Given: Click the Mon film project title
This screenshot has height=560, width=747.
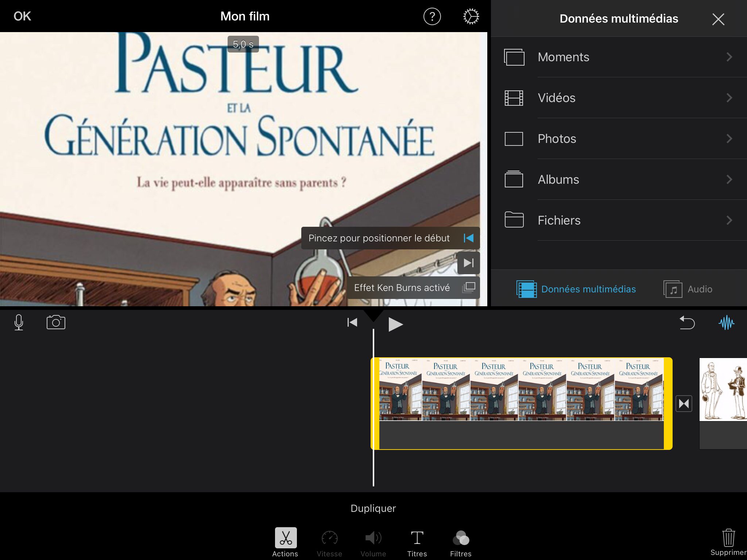Looking at the screenshot, I should point(245,16).
